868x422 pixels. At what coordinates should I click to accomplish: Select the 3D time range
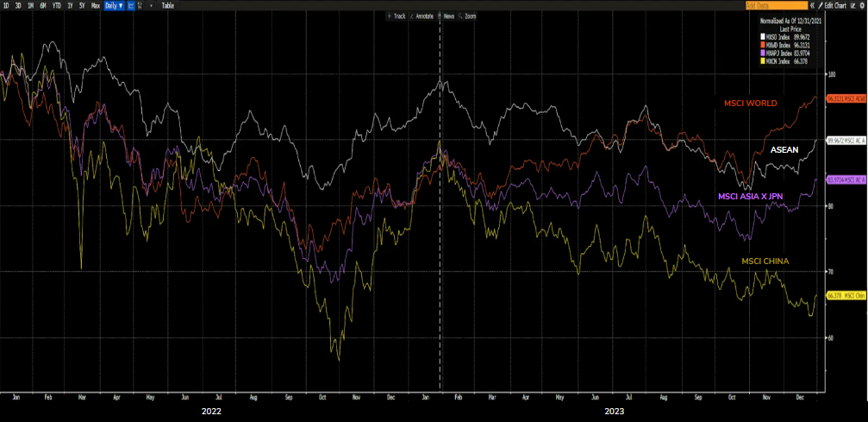coord(18,5)
